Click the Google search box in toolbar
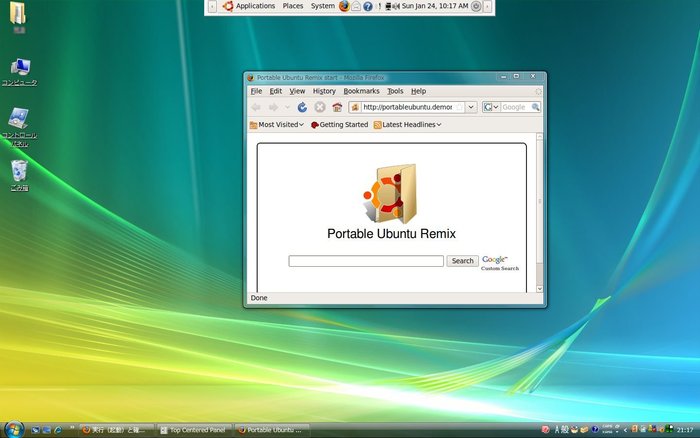 point(516,107)
